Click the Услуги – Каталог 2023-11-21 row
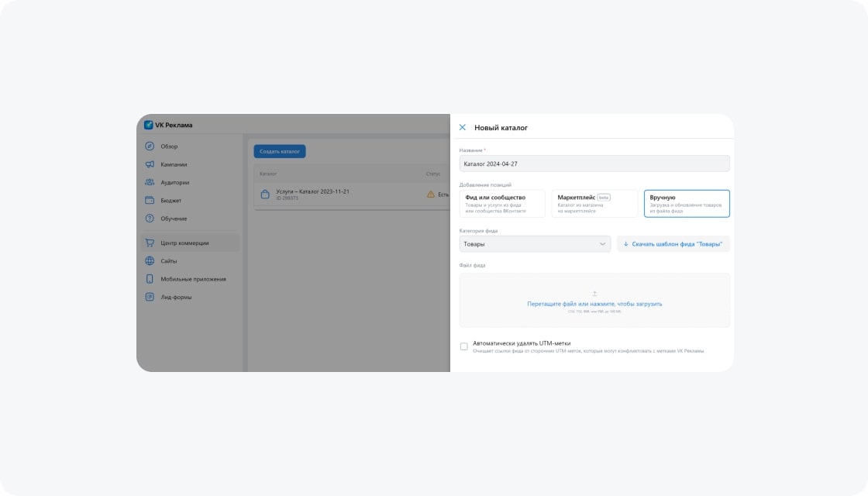 (352, 195)
